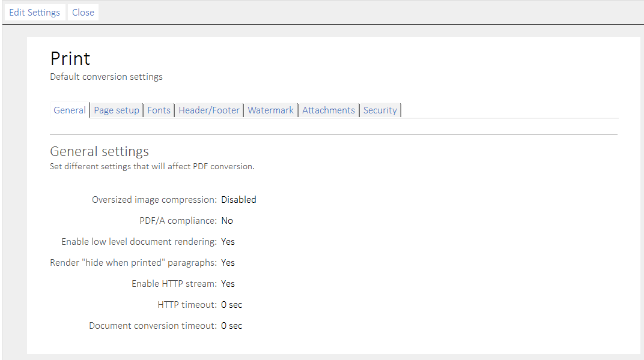
Task: Show the Attachments tab
Action: point(329,110)
